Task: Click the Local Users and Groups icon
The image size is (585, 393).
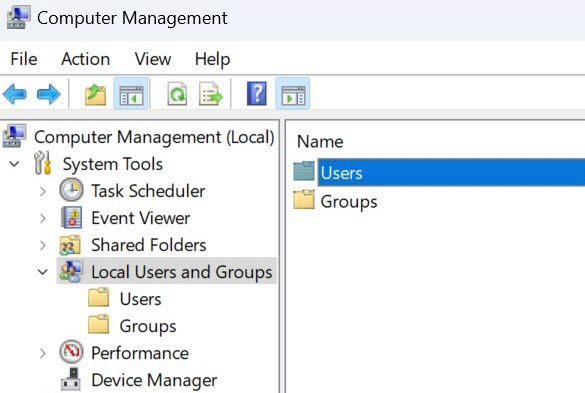Action: (x=70, y=271)
